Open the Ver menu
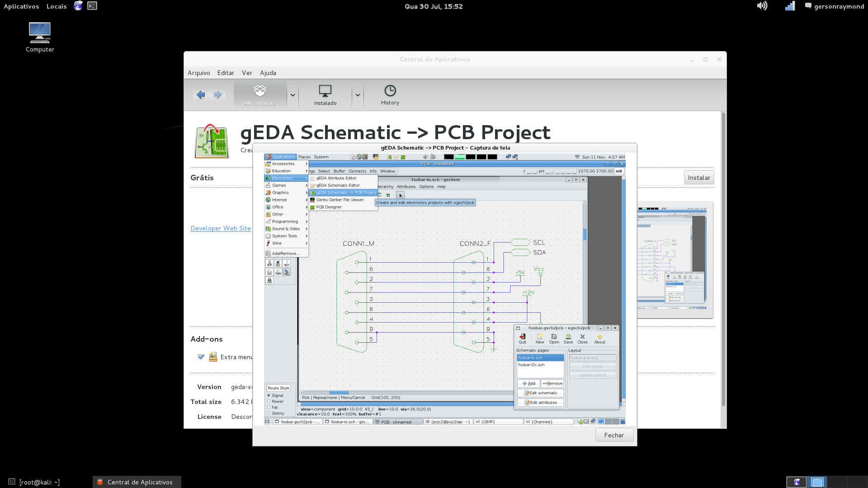This screenshot has width=868, height=488. tap(247, 73)
